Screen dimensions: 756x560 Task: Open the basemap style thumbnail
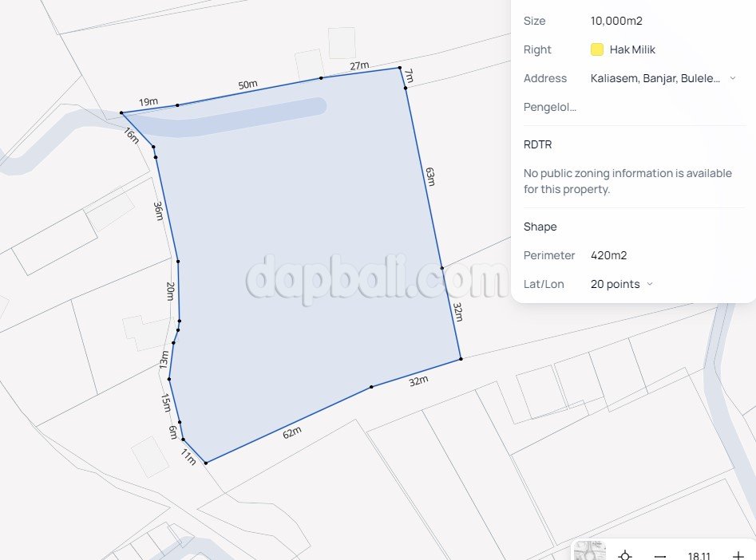(x=590, y=552)
